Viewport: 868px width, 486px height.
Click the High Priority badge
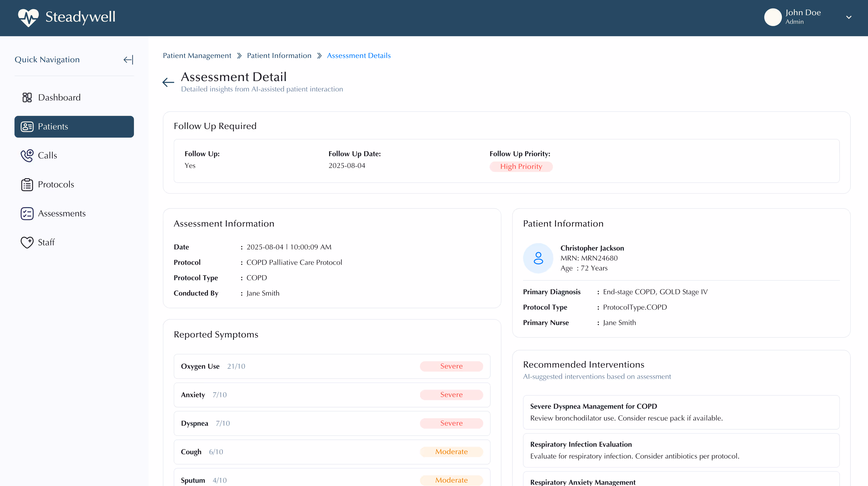[x=521, y=167]
